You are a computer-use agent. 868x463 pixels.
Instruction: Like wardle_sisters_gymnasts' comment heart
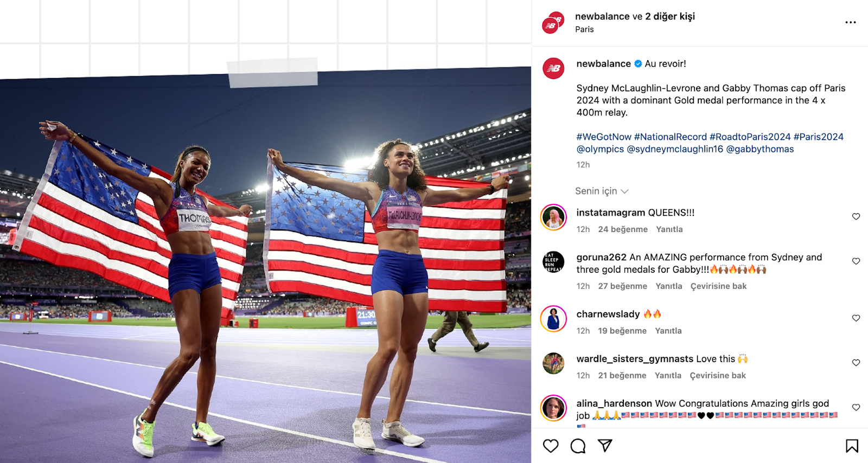(856, 363)
